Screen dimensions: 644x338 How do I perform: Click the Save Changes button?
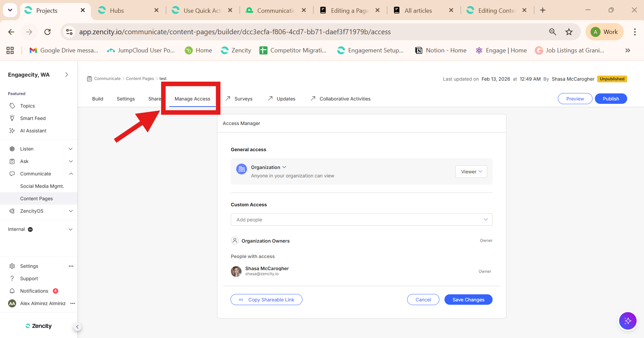468,300
